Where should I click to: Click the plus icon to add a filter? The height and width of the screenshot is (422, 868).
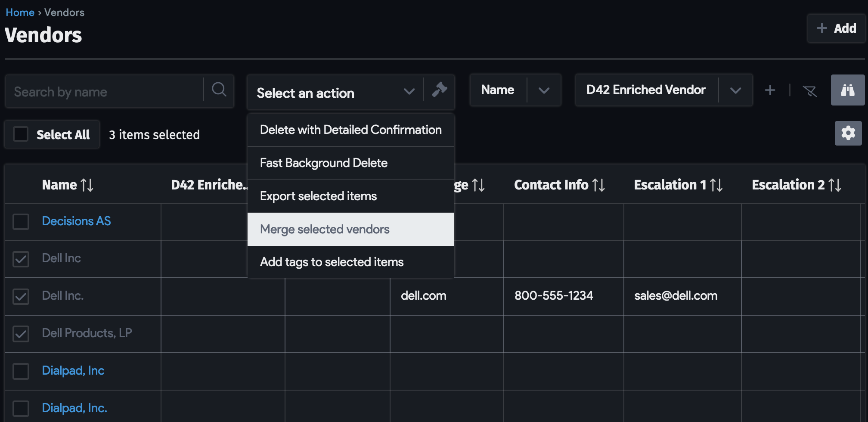click(770, 90)
